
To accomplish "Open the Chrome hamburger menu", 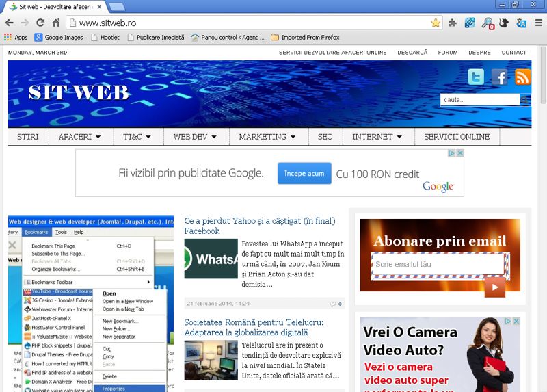I will pyautogui.click(x=539, y=23).
